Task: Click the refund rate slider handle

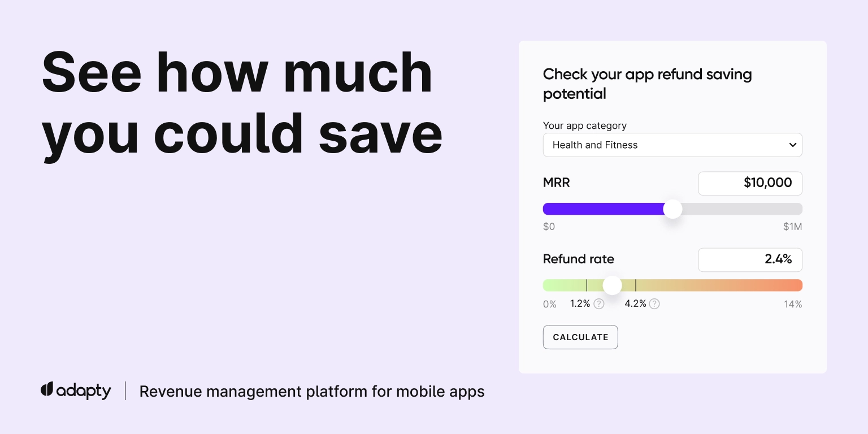Action: pos(612,285)
